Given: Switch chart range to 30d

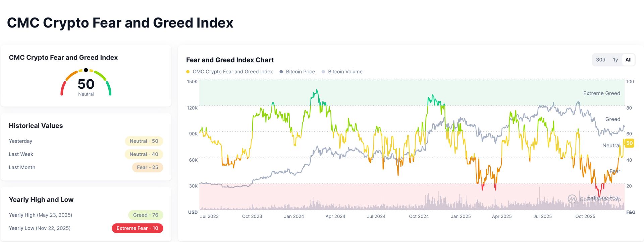Looking at the screenshot, I should point(600,60).
